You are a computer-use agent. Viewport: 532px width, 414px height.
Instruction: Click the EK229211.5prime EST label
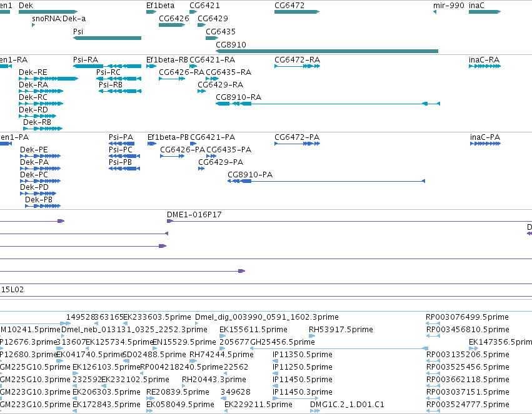(x=258, y=405)
